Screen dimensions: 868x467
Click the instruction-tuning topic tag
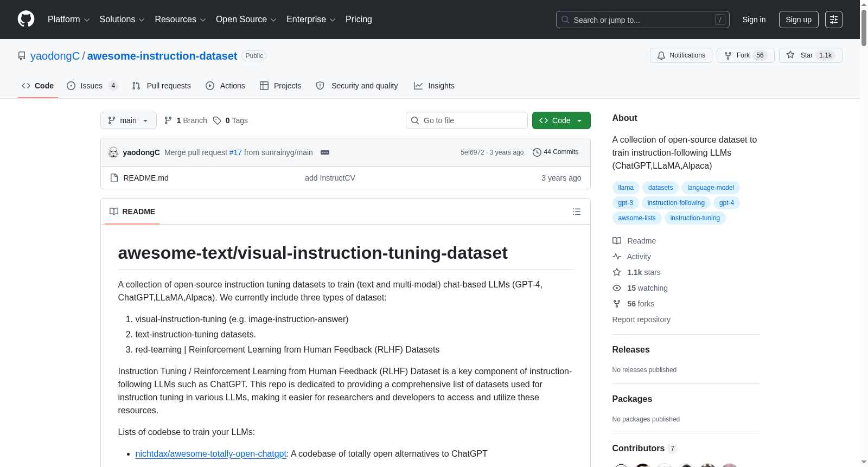(695, 218)
